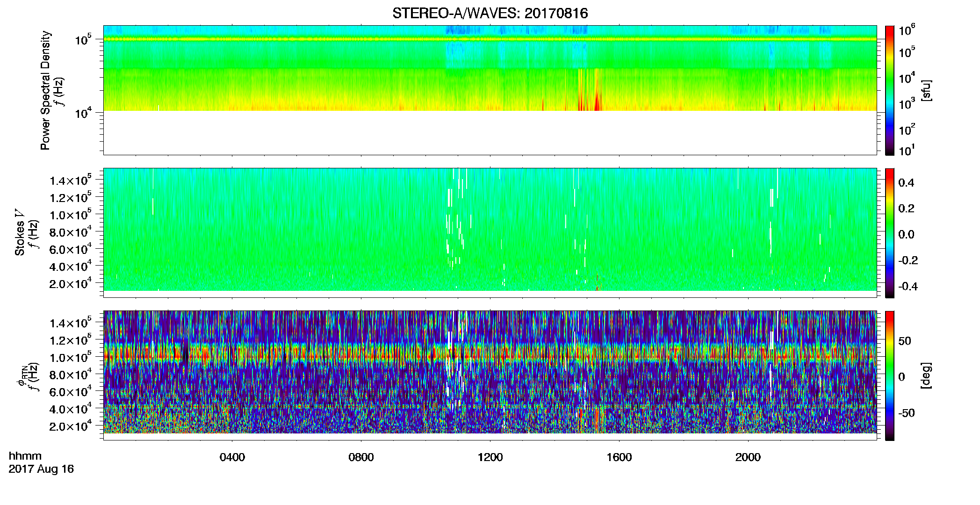980x505 pixels.
Task: Click the 2000 time axis label
Action: (x=748, y=457)
